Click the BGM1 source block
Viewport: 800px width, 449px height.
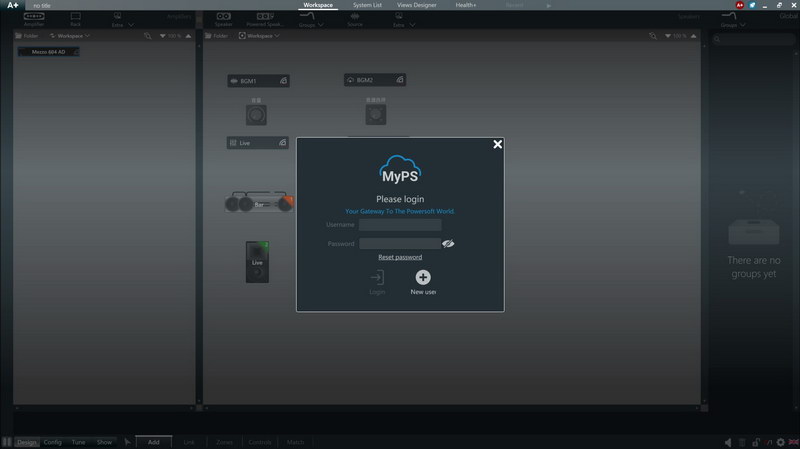258,80
